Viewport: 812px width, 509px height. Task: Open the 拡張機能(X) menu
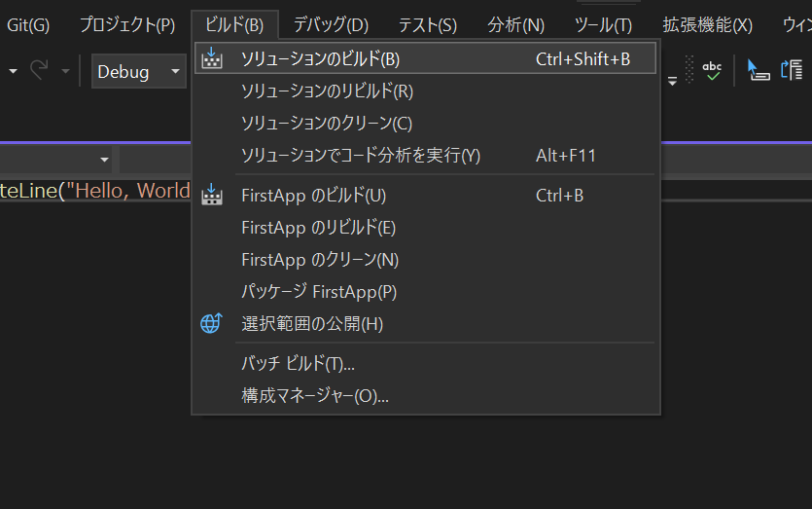[x=707, y=25]
